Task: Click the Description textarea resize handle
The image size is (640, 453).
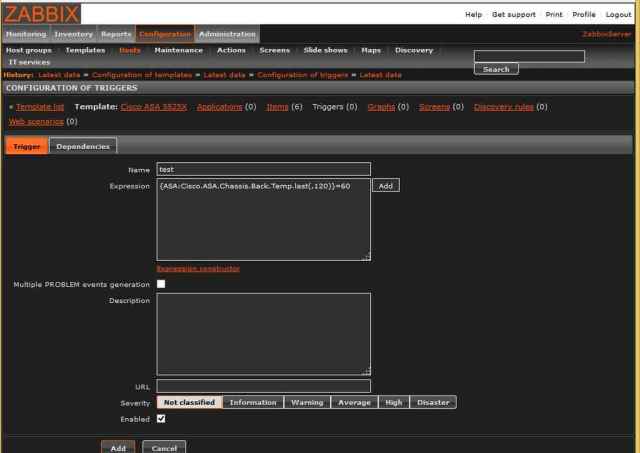Action: tap(367, 371)
